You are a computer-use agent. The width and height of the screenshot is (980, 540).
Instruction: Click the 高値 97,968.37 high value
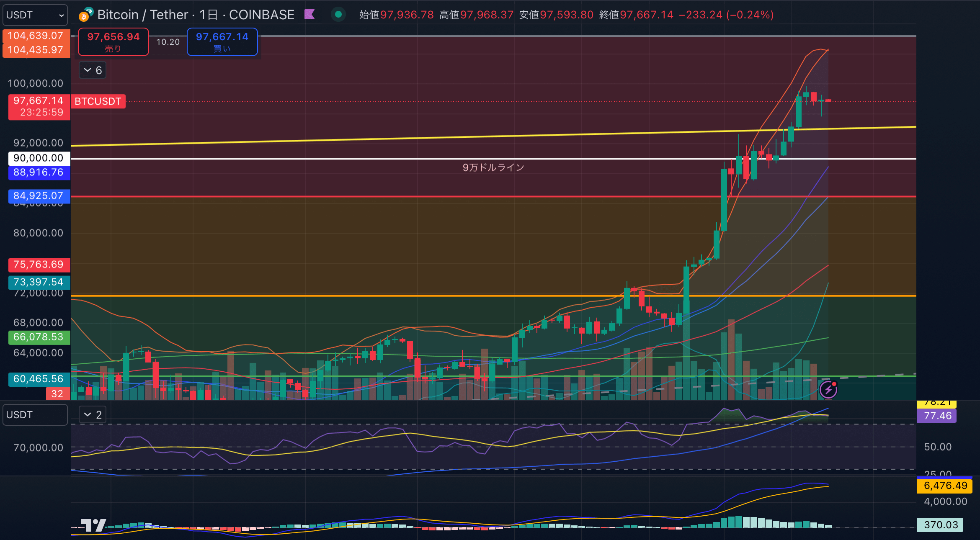(x=476, y=15)
